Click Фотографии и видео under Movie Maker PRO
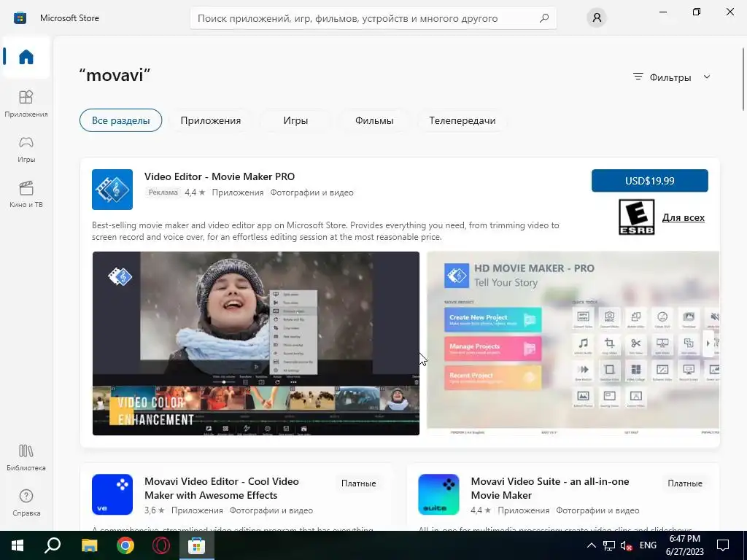Viewport: 747px width, 560px height. click(x=311, y=192)
